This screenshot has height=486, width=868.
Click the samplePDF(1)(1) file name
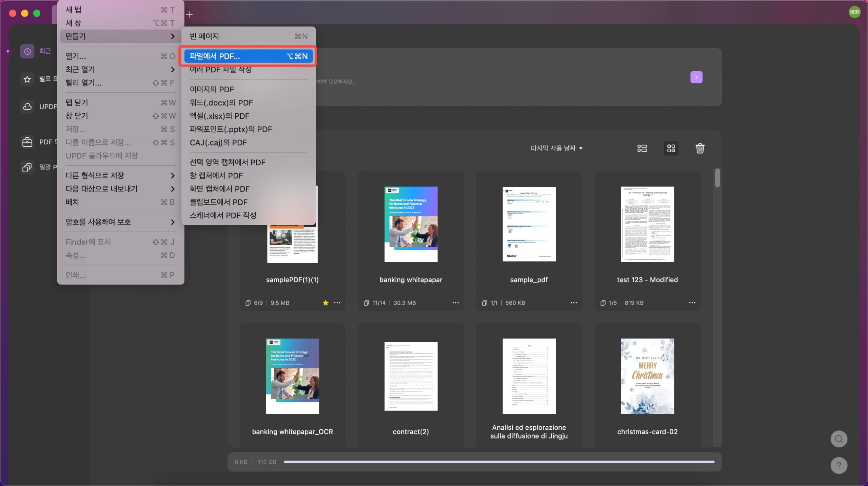point(292,280)
